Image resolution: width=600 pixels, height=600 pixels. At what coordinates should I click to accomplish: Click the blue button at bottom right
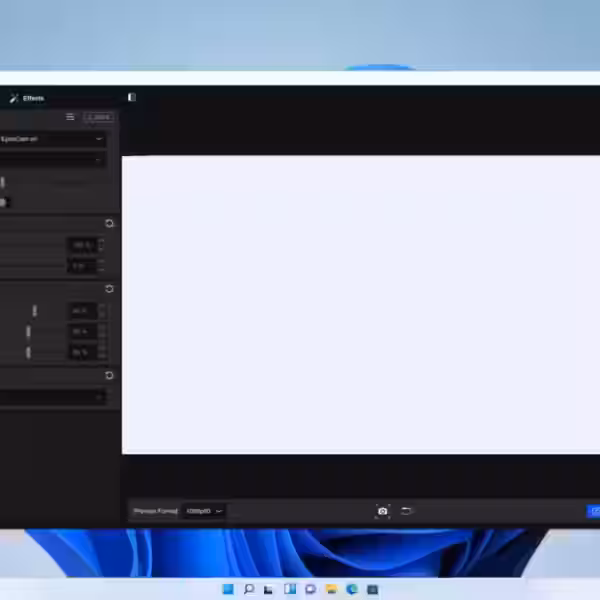[x=593, y=511]
